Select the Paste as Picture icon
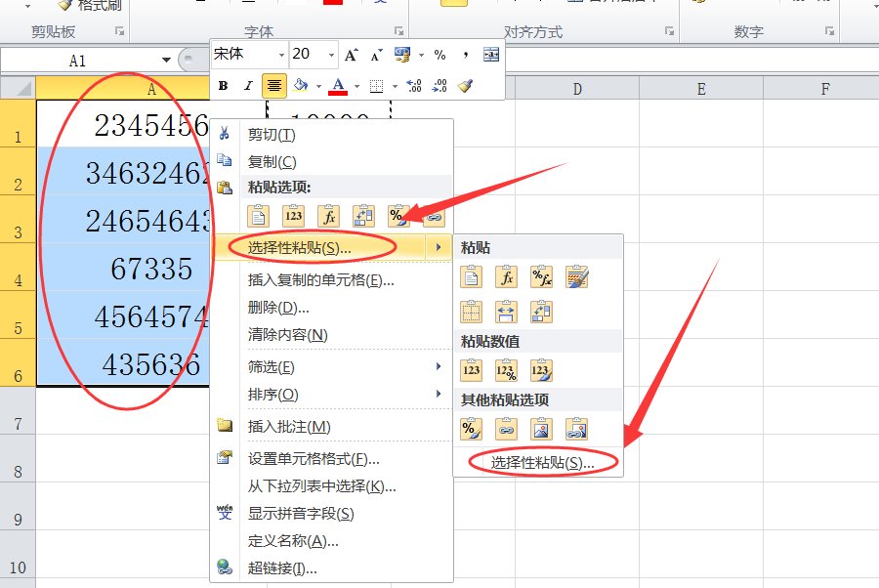This screenshot has height=588, width=879. coord(542,427)
